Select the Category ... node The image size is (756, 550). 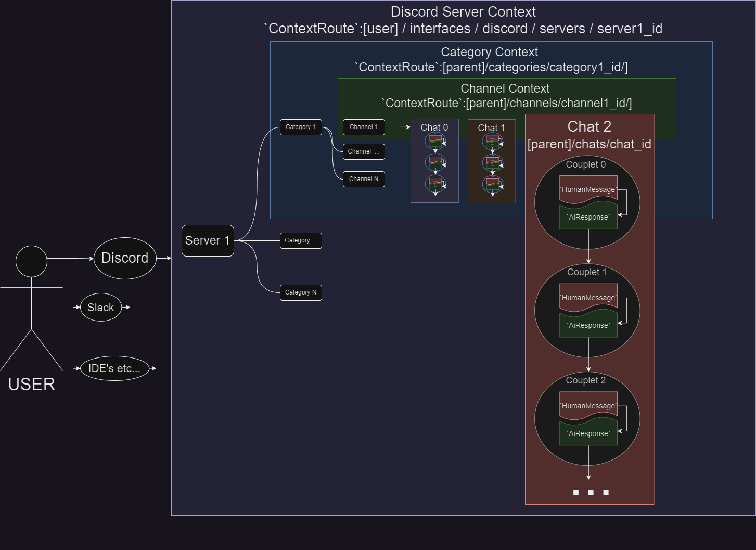tap(301, 240)
